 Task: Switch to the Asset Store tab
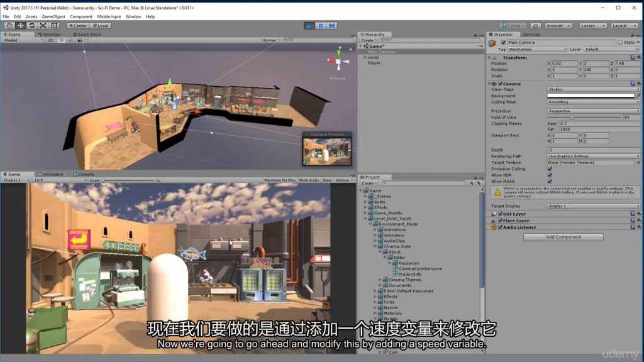pos(87,35)
